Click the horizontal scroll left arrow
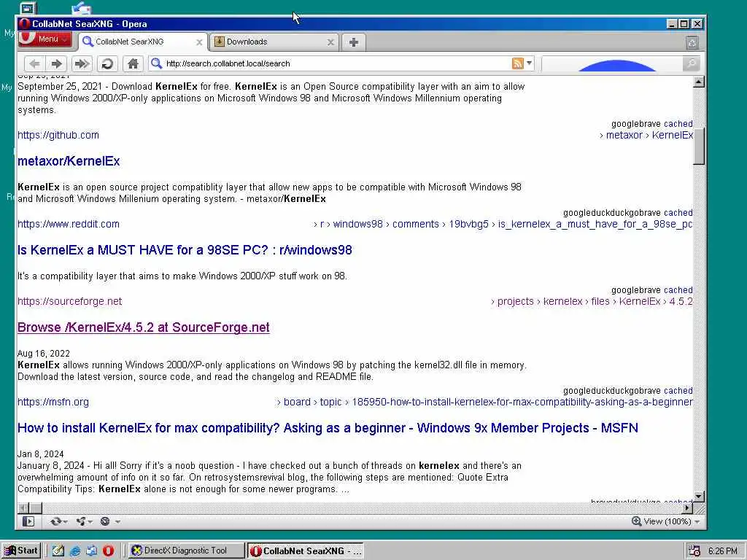747x560 pixels. point(23,508)
